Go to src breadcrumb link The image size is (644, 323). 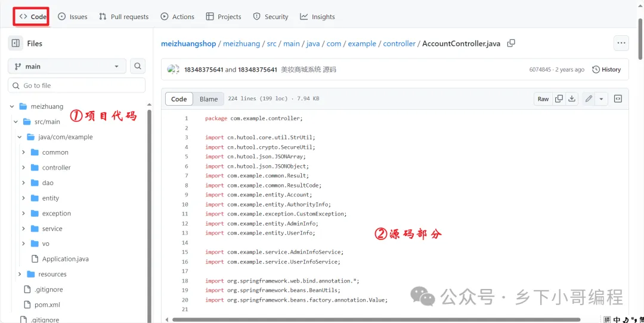click(271, 43)
